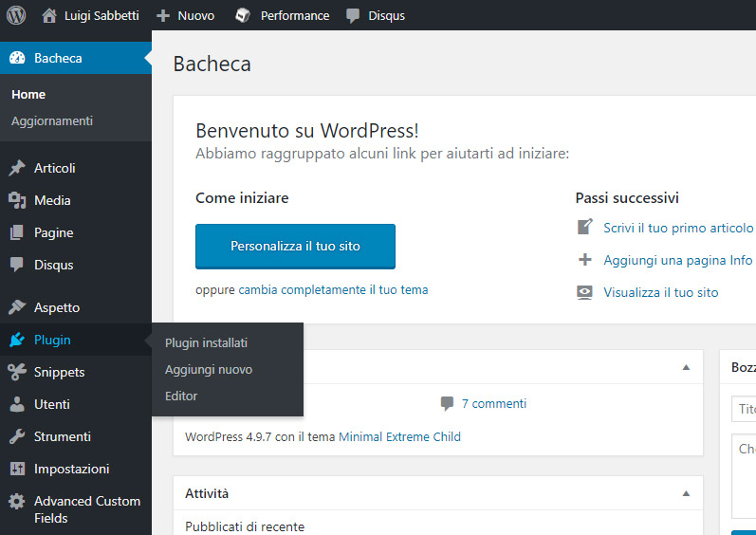Open Plugin installati from the flyout menu
Image resolution: width=756 pixels, height=535 pixels.
click(207, 342)
